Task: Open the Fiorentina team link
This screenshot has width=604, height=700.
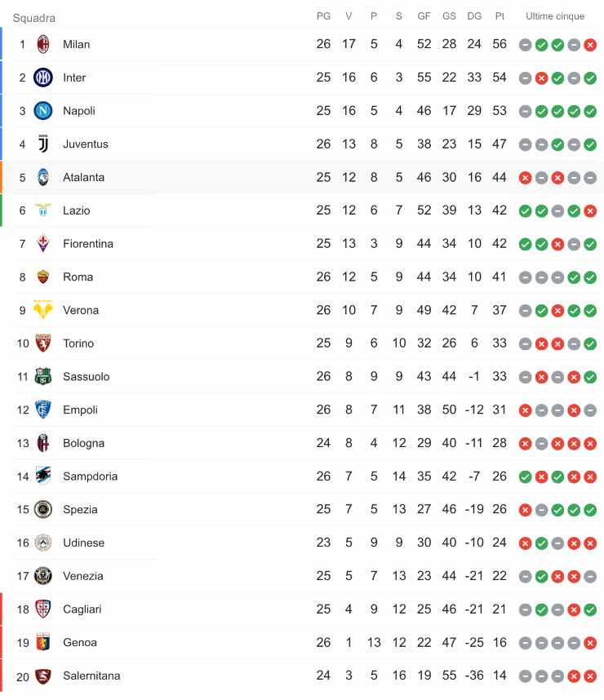Action: (88, 244)
